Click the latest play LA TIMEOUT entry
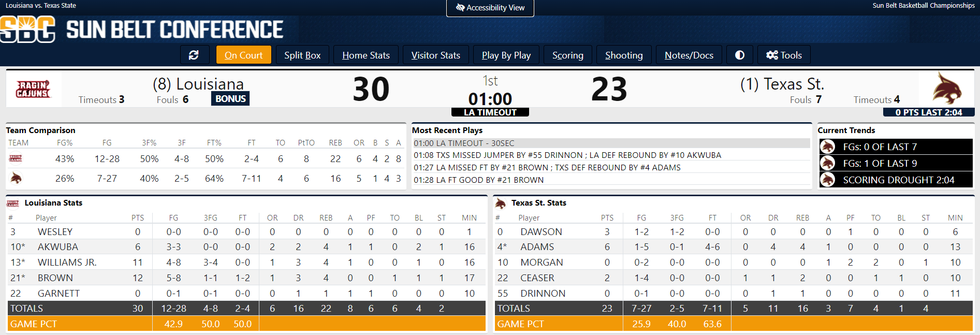Viewport: 980px width, 335px height. tap(464, 143)
